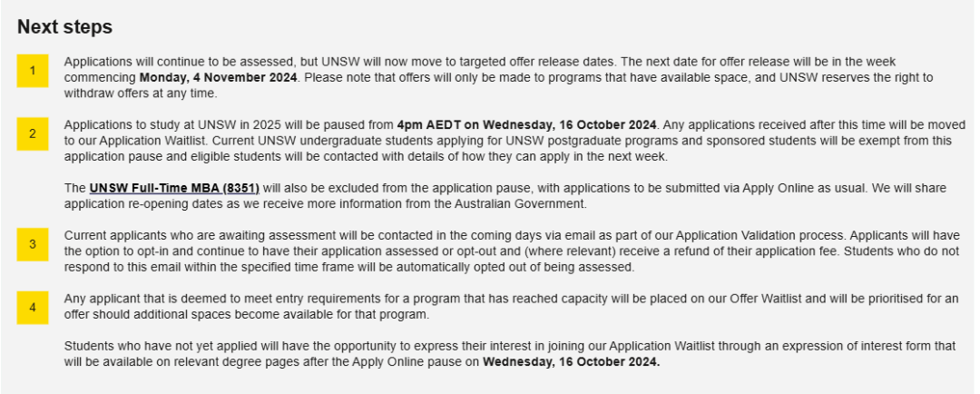Select the yellow step 2 badge
Screen dimensions: 980x394
pos(33,133)
